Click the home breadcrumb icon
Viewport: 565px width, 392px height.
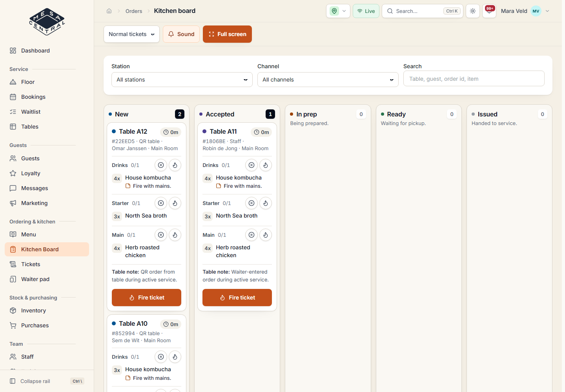pyautogui.click(x=109, y=11)
